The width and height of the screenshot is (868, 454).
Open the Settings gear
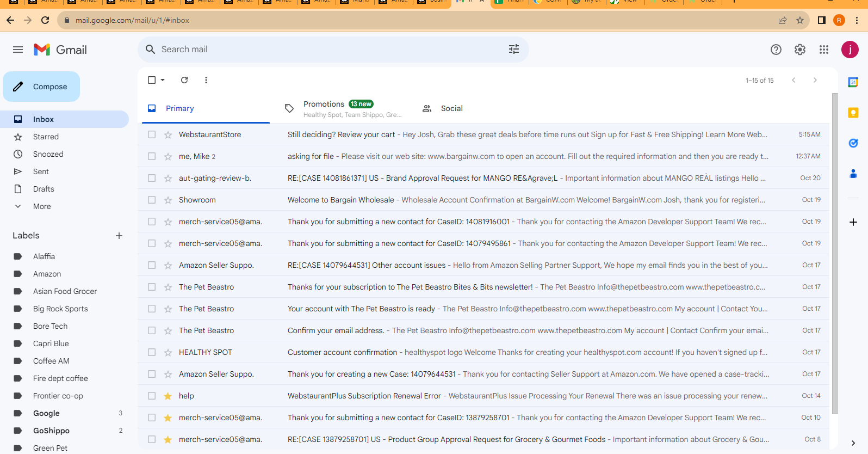tap(800, 50)
